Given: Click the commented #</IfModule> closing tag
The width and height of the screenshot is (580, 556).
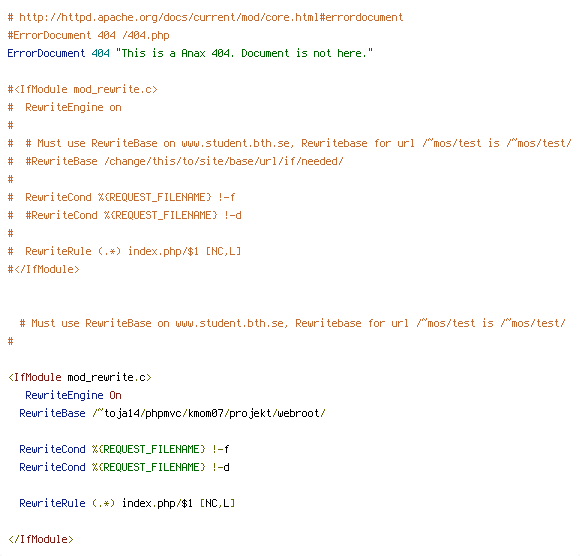Looking at the screenshot, I should [44, 269].
